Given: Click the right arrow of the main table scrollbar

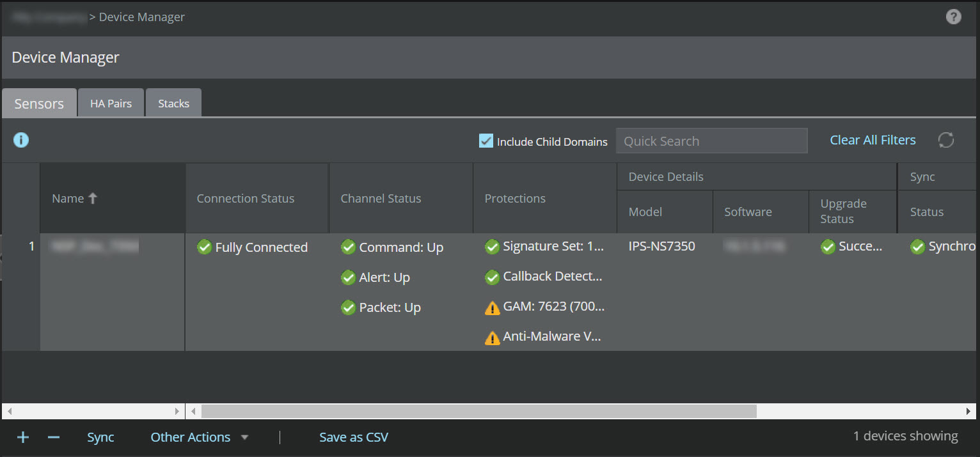Looking at the screenshot, I should (969, 411).
